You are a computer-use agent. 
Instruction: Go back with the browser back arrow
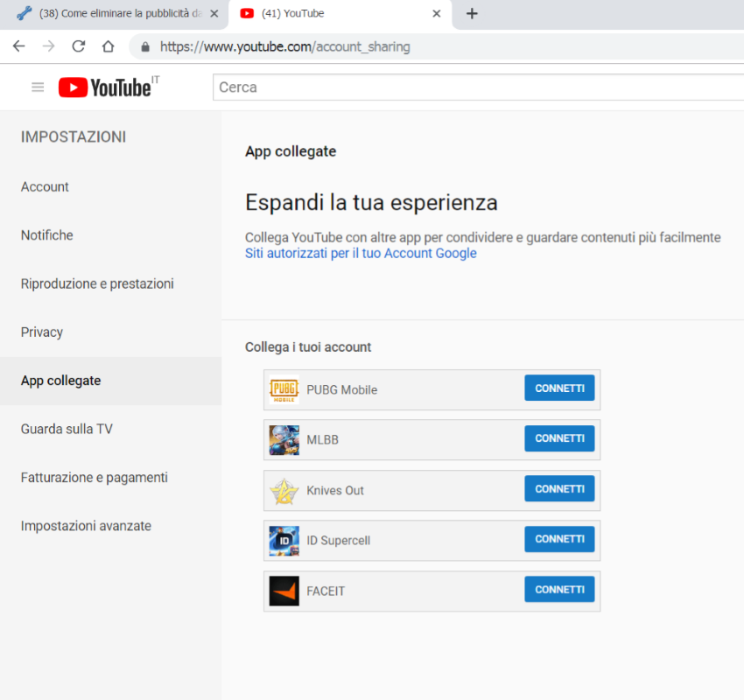(x=19, y=46)
